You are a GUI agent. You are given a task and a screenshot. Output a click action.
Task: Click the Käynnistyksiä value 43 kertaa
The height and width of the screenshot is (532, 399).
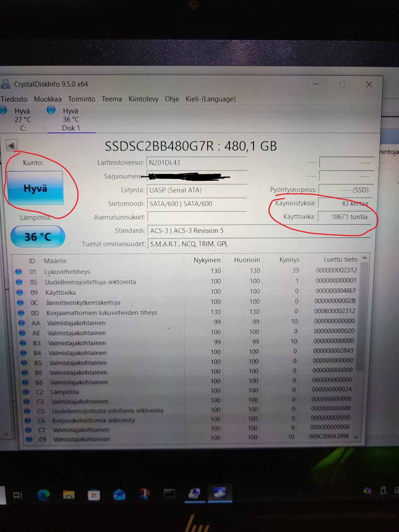(345, 204)
